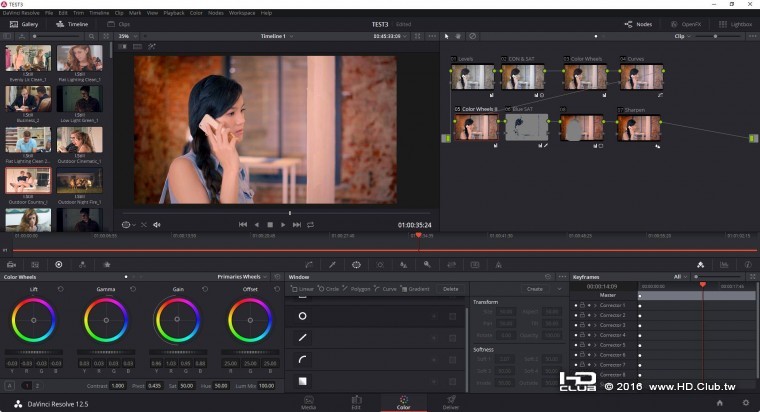
Task: Select the Sharpen node thumbnail
Action: (638, 127)
